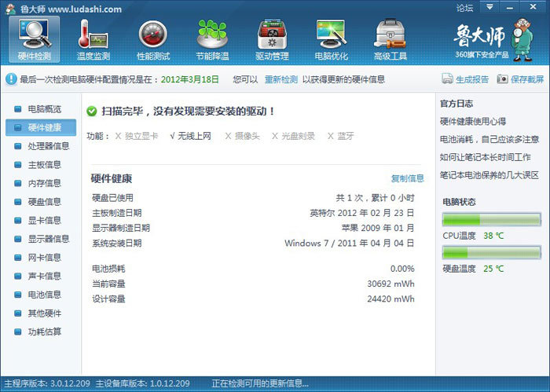Click the disk temperature 25 ℃ value

(x=493, y=269)
